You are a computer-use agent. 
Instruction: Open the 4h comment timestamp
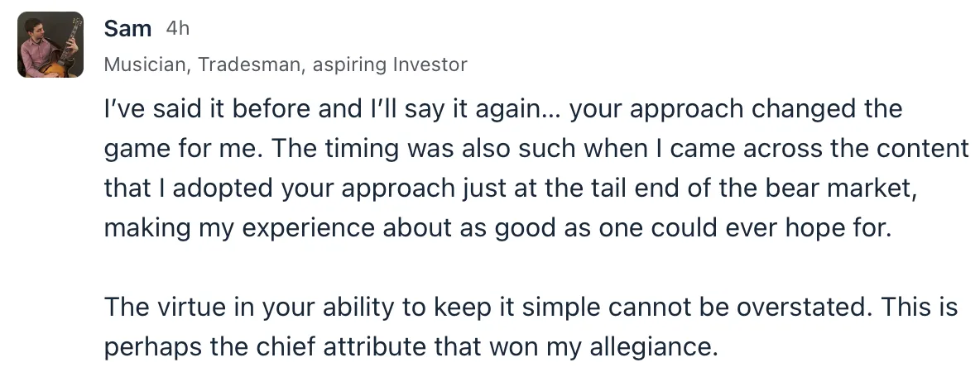point(177,29)
